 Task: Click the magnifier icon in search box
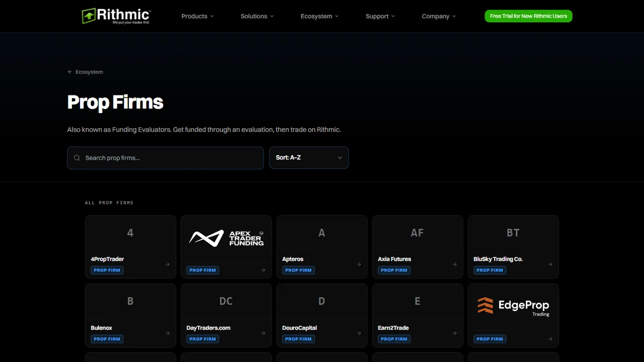77,158
